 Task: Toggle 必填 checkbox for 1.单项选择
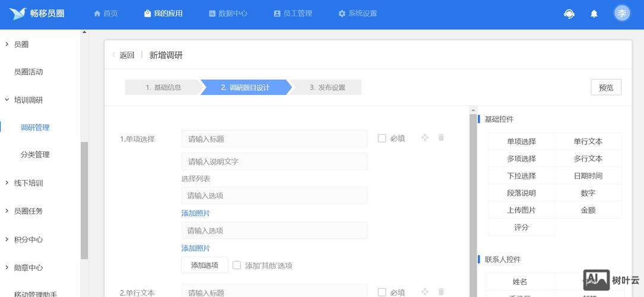[382, 138]
